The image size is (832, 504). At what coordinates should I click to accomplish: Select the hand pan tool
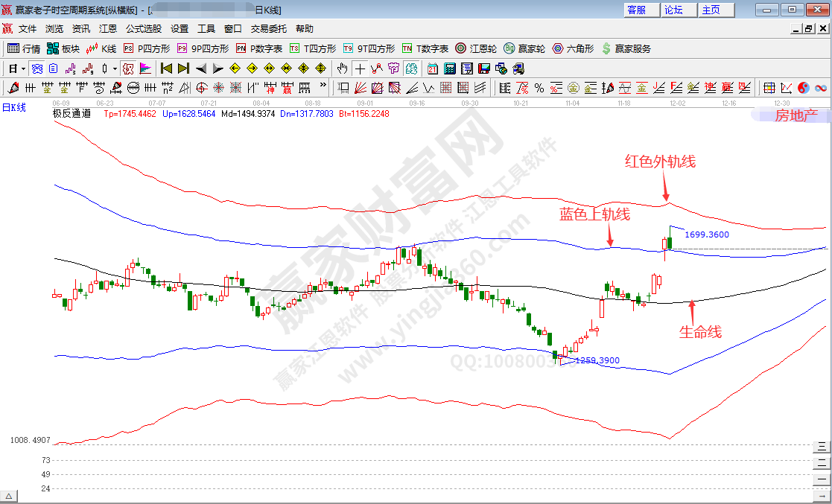tap(342, 68)
